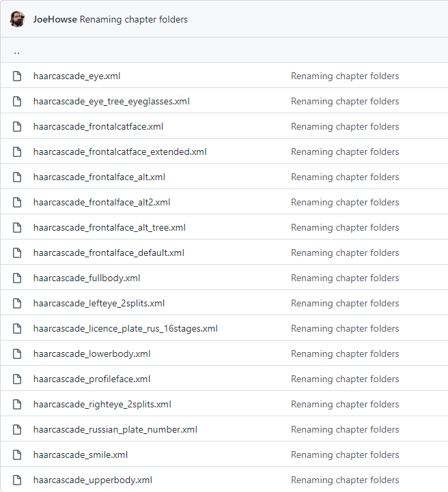The image size is (448, 492).
Task: Click file icon beside haarcascade_smile.xml
Action: click(x=17, y=455)
